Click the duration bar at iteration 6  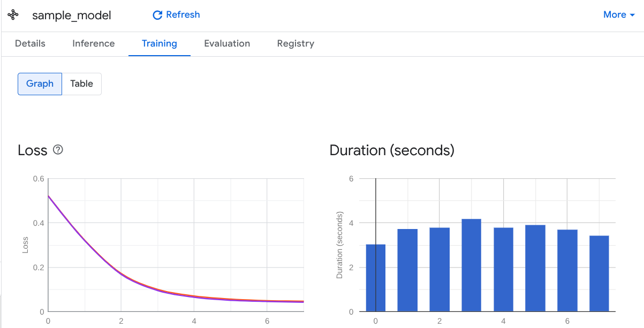tap(567, 271)
